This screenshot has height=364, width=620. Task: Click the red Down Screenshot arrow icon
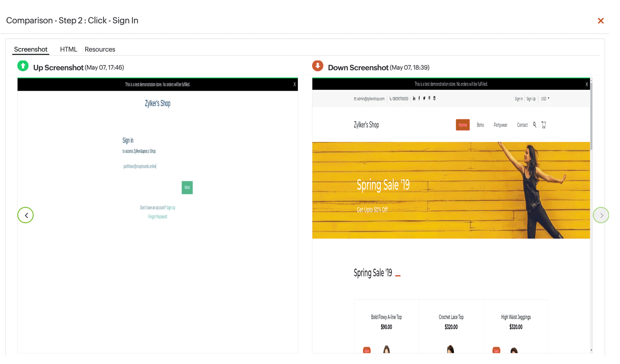click(318, 66)
